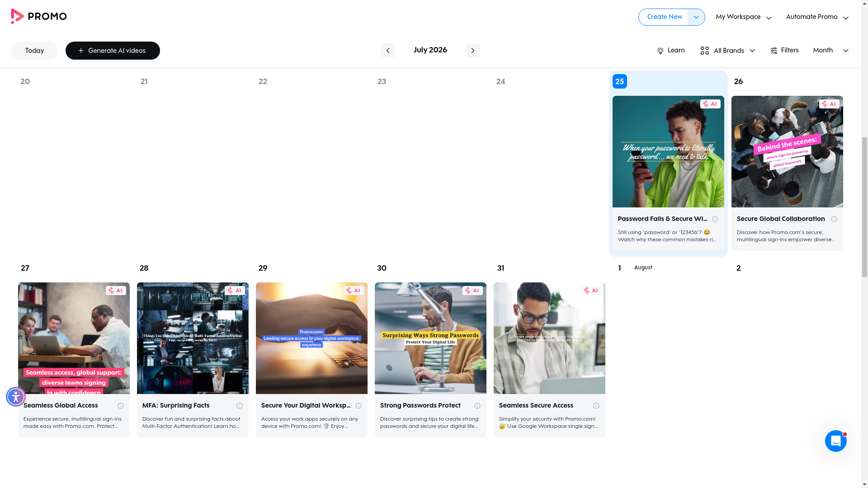Screen dimensions: 868x488
Task: Open the accessibility widget
Action: [x=16, y=397]
